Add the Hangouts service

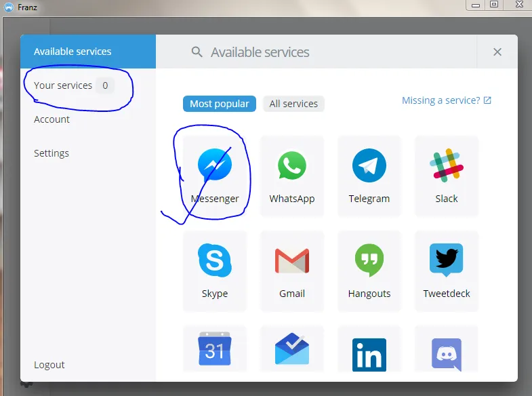coord(369,271)
